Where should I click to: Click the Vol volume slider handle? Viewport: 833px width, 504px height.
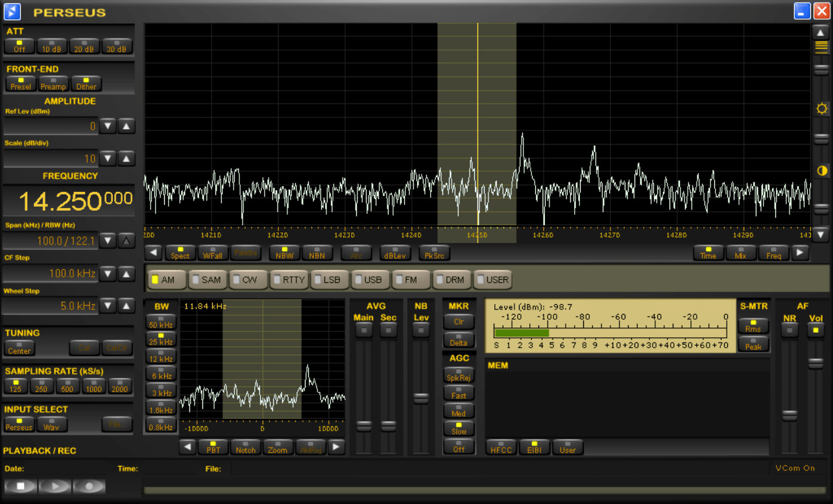pyautogui.click(x=815, y=363)
